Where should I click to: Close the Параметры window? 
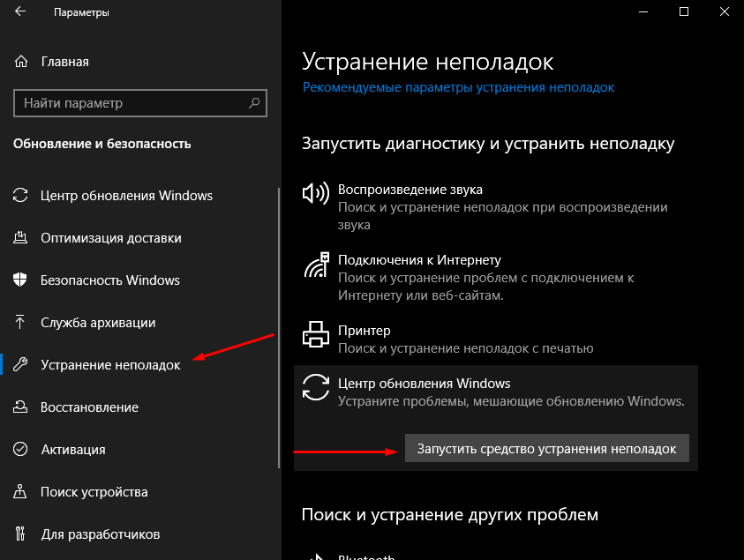[724, 11]
